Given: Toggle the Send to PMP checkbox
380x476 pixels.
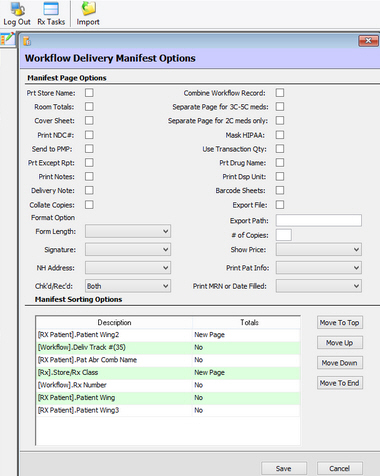Looking at the screenshot, I should [x=89, y=149].
